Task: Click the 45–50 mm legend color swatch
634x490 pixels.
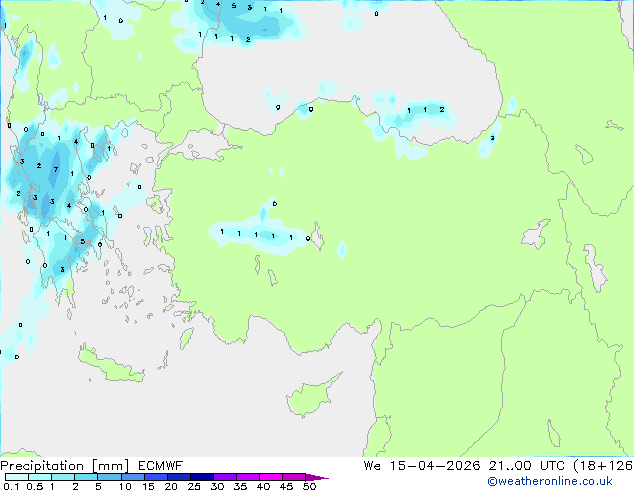Action: point(294,477)
